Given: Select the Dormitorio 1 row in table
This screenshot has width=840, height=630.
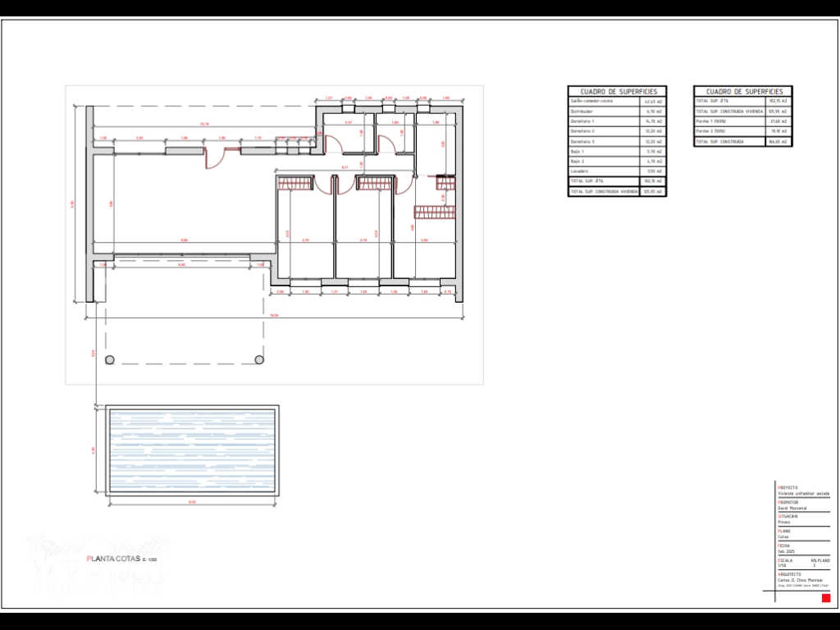Looking at the screenshot, I should [x=617, y=121].
